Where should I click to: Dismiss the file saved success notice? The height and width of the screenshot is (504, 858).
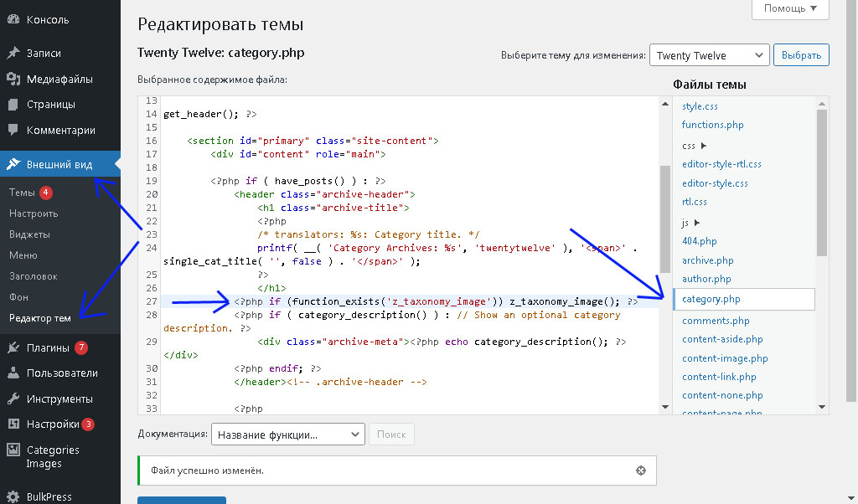pyautogui.click(x=641, y=471)
